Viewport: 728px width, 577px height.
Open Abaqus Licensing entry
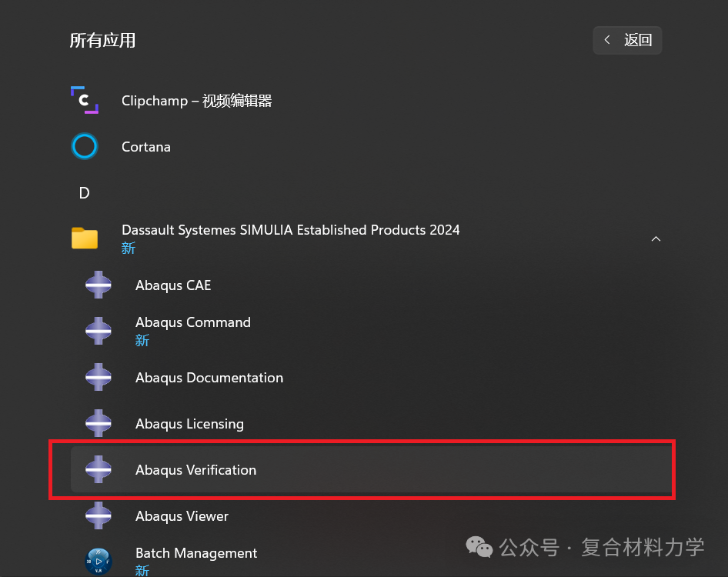pos(189,424)
